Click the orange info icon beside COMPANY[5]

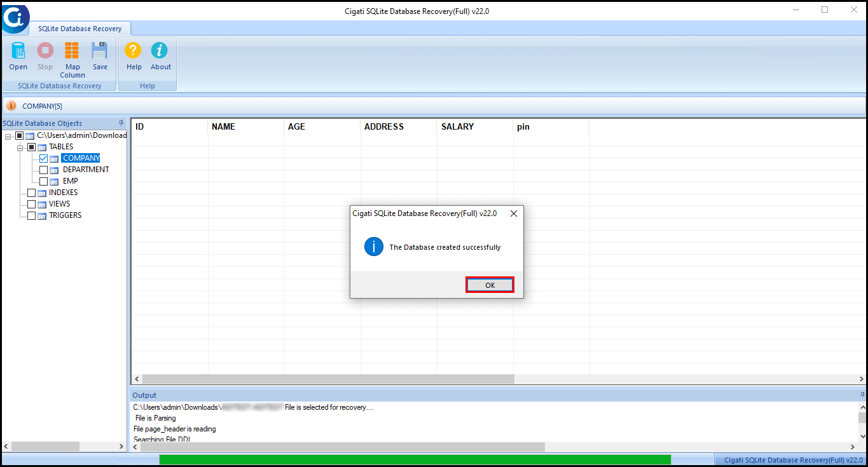coord(11,105)
